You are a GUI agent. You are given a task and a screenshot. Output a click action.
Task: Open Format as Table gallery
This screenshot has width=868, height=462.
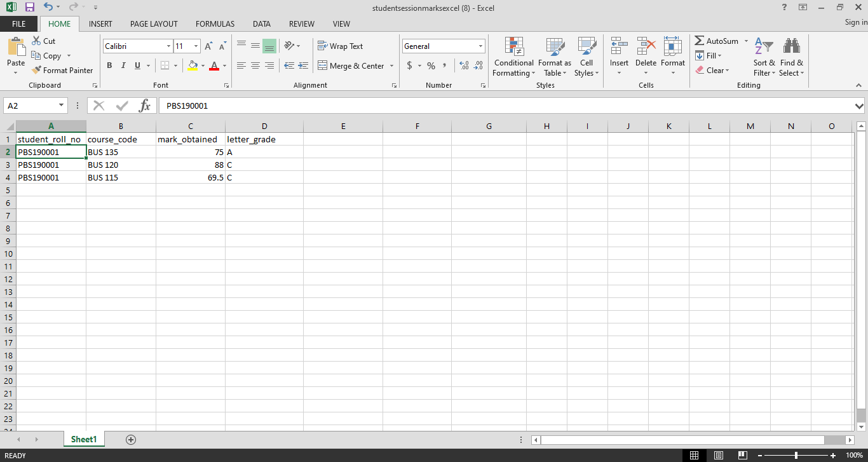click(554, 57)
